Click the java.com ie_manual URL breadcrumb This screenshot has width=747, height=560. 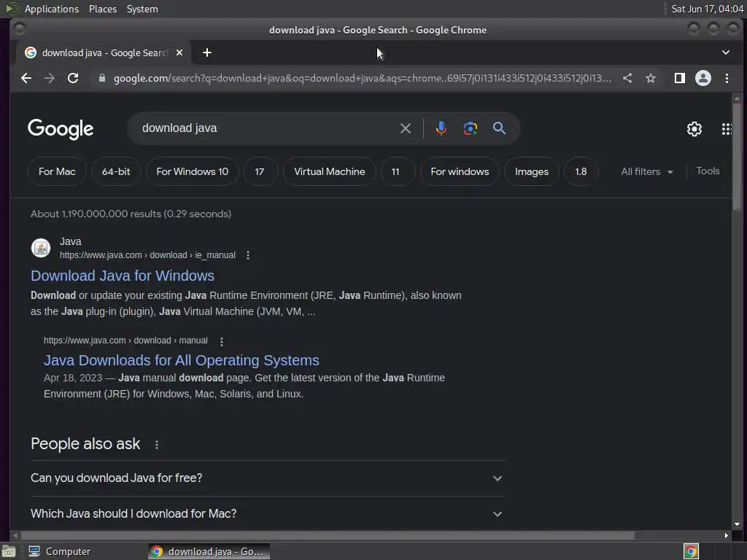click(x=147, y=255)
